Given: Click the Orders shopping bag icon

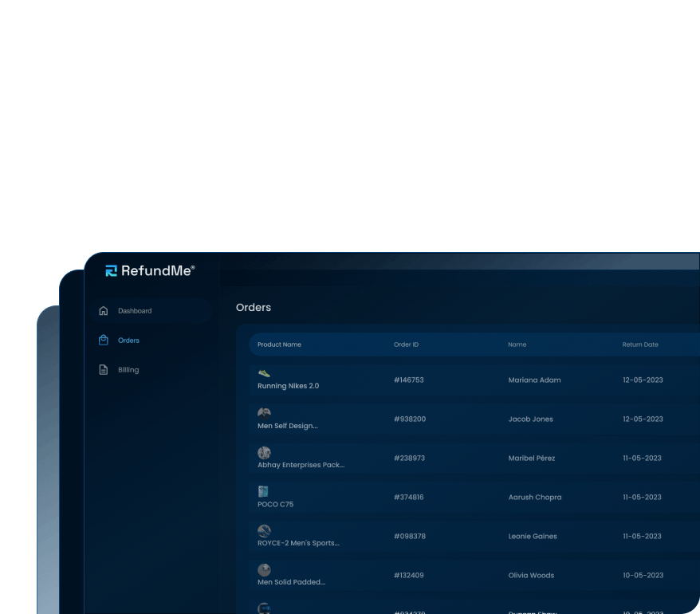Looking at the screenshot, I should (103, 340).
